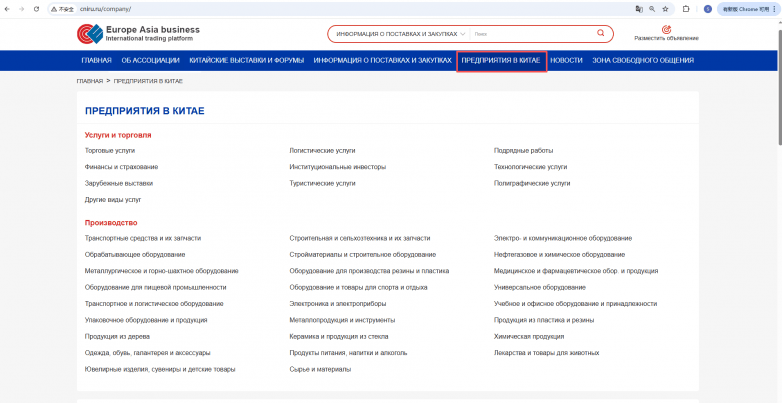The image size is (782, 403).
Task: Select ОБ АССОЦИАЦИИ in the navigation bar
Action: pyautogui.click(x=150, y=60)
